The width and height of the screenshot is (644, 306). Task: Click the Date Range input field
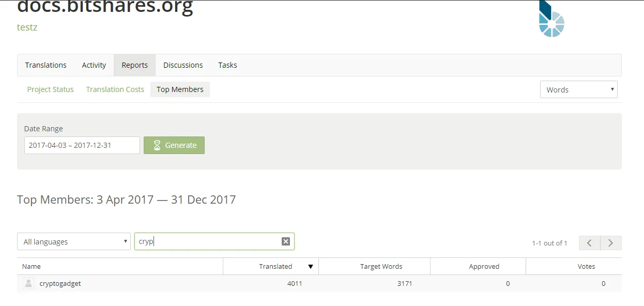(82, 145)
